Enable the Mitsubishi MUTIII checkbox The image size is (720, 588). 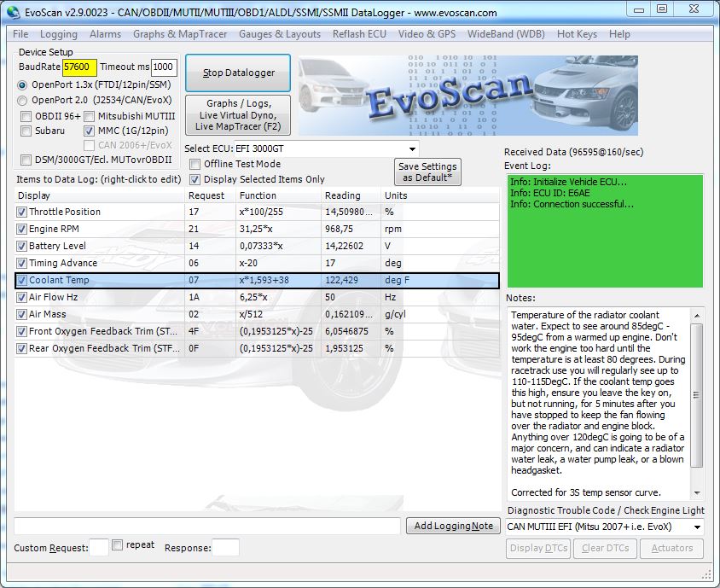pos(89,116)
